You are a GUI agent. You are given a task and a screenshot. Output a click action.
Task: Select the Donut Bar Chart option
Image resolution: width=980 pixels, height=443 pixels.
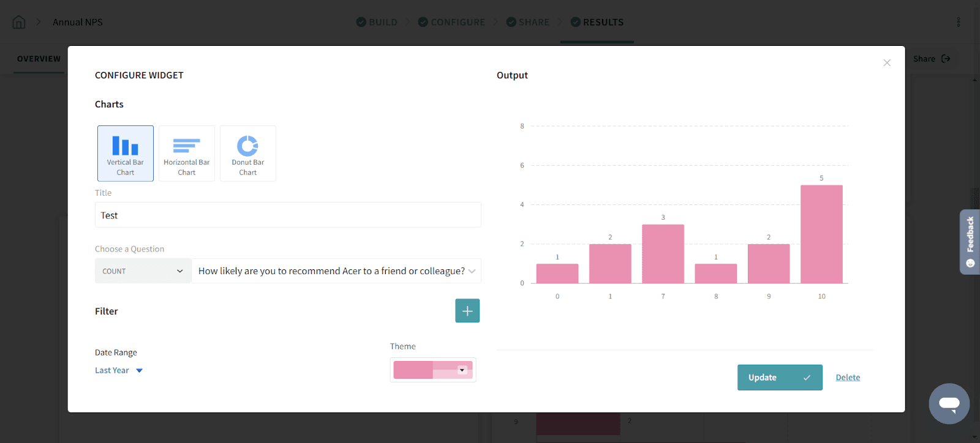coord(248,154)
